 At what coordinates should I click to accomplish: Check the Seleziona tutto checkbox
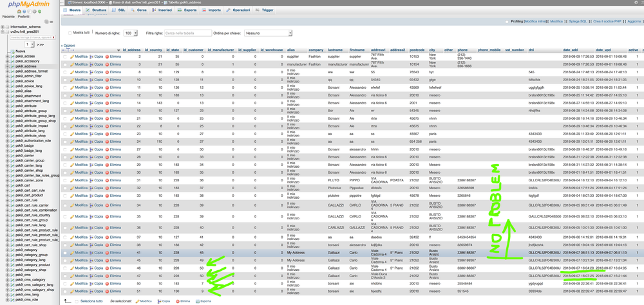(x=77, y=301)
